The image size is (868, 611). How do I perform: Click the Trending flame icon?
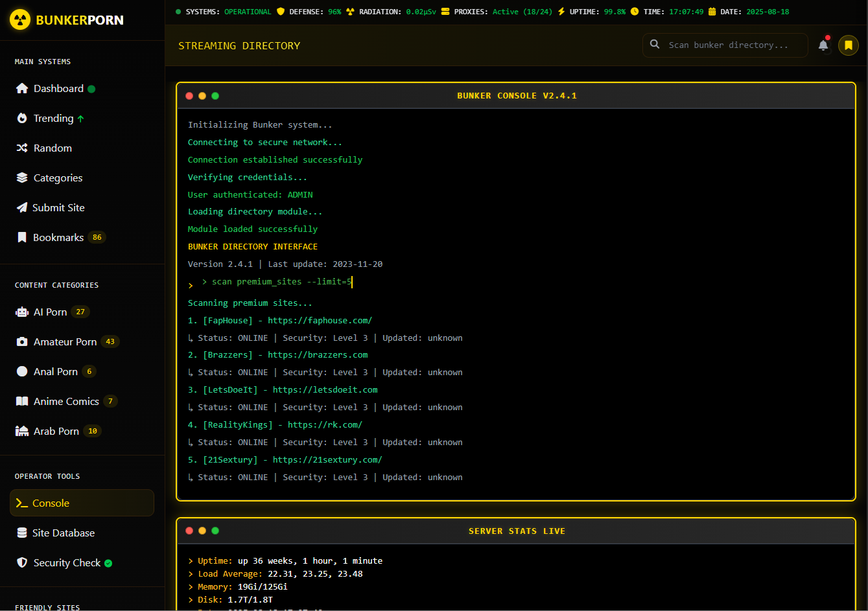coord(22,118)
